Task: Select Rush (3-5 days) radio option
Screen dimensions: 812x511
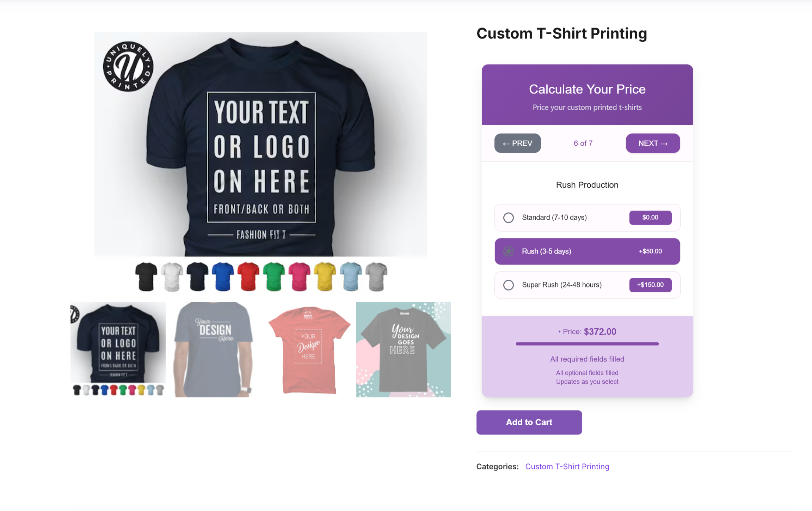Action: pyautogui.click(x=508, y=251)
